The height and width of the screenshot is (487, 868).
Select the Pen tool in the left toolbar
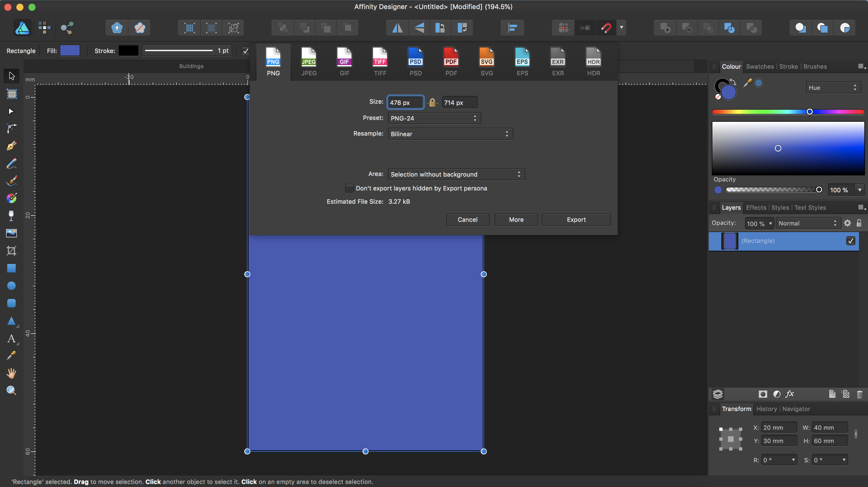(11, 146)
